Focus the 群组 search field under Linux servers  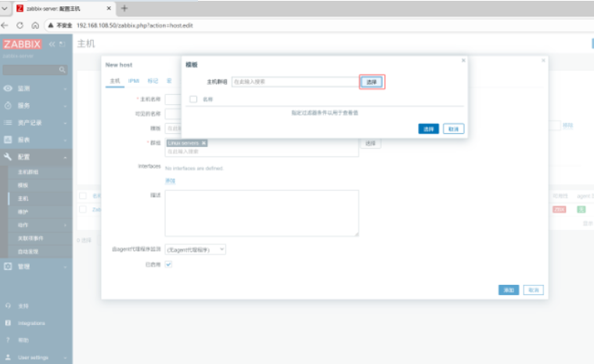click(261, 152)
